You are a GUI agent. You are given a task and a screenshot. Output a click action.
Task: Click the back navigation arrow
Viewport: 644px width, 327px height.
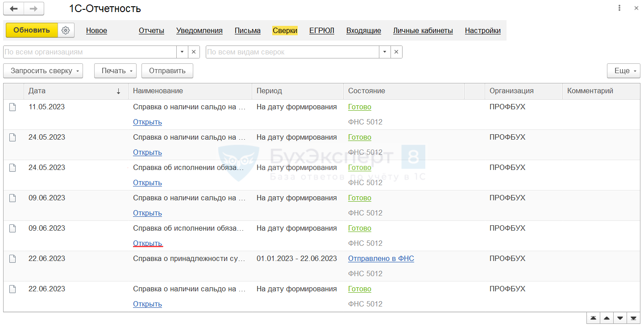[x=14, y=8]
